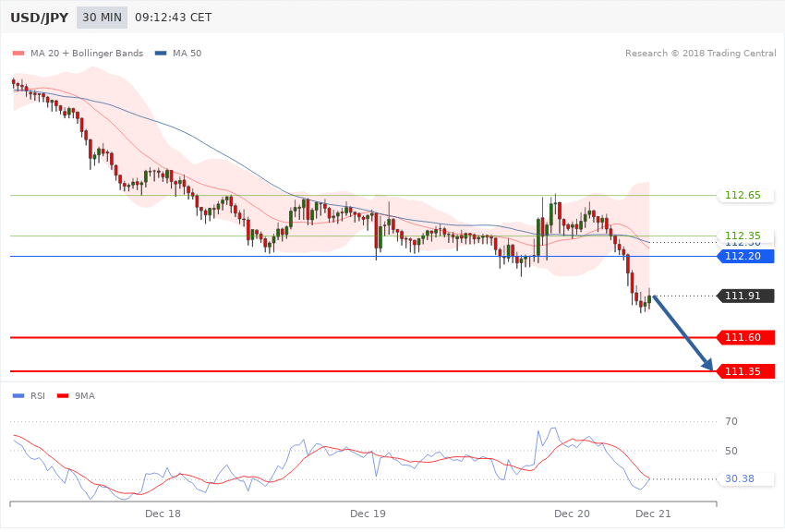The height and width of the screenshot is (532, 785).
Task: Click the MA 50 legend color swatch
Action: coord(161,53)
